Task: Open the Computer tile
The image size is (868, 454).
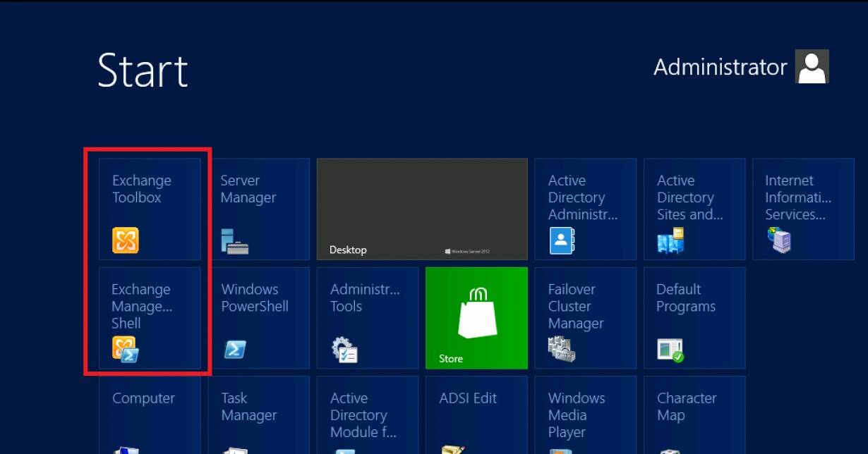Action: coord(150,416)
